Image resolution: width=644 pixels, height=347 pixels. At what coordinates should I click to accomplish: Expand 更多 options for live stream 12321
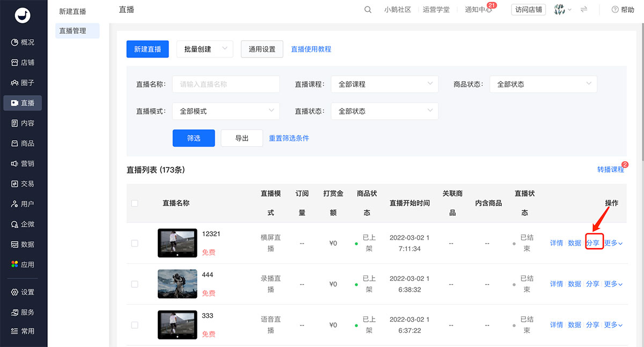click(613, 243)
